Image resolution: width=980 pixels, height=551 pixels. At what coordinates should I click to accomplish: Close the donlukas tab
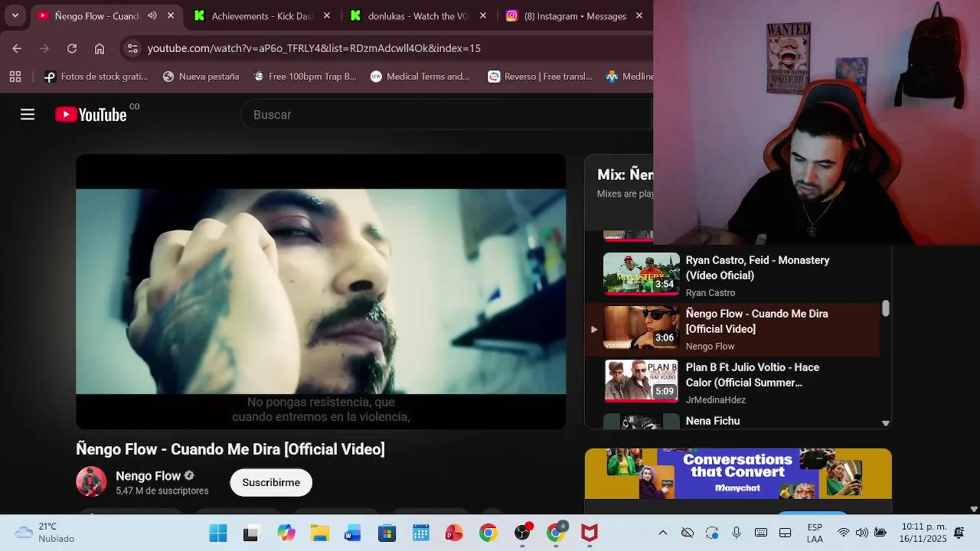pos(483,15)
